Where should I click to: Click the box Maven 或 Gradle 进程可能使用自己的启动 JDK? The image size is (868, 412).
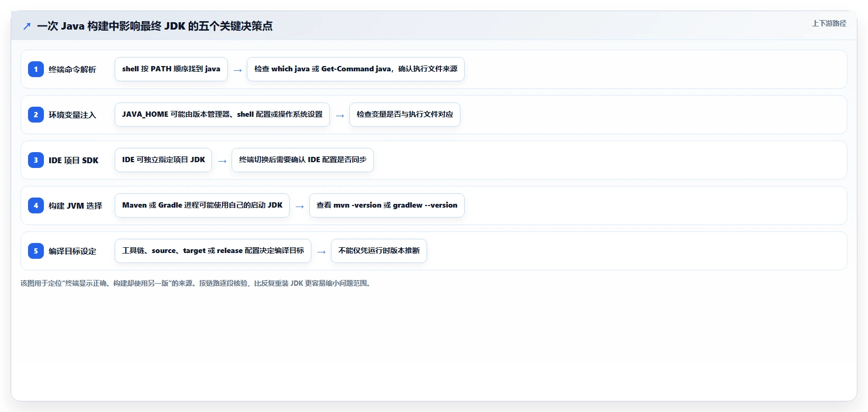(202, 205)
